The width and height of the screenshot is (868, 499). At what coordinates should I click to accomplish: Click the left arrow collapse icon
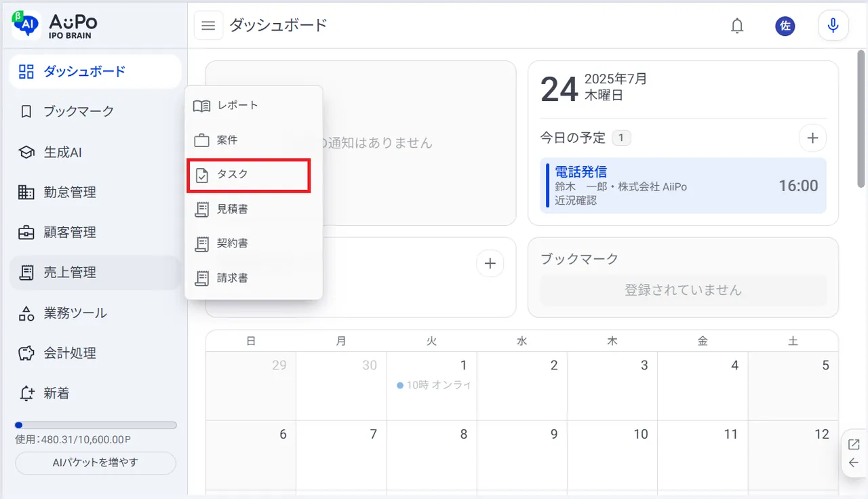coord(854,463)
